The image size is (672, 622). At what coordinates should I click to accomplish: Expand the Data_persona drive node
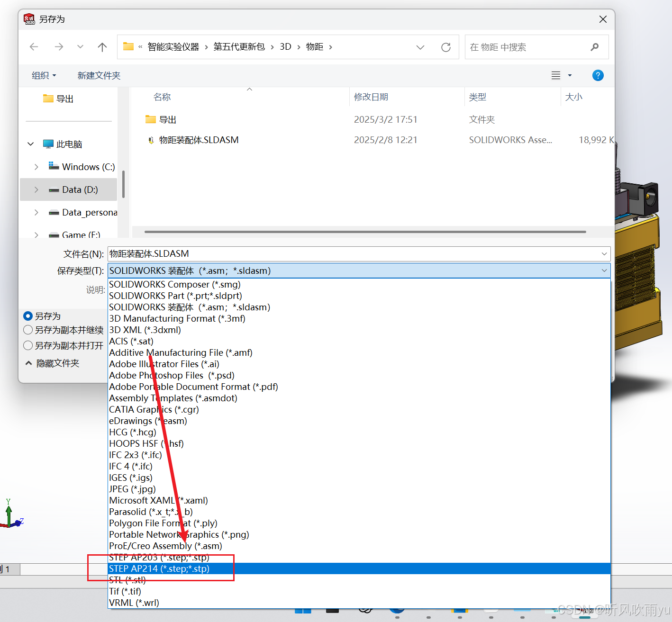36,212
